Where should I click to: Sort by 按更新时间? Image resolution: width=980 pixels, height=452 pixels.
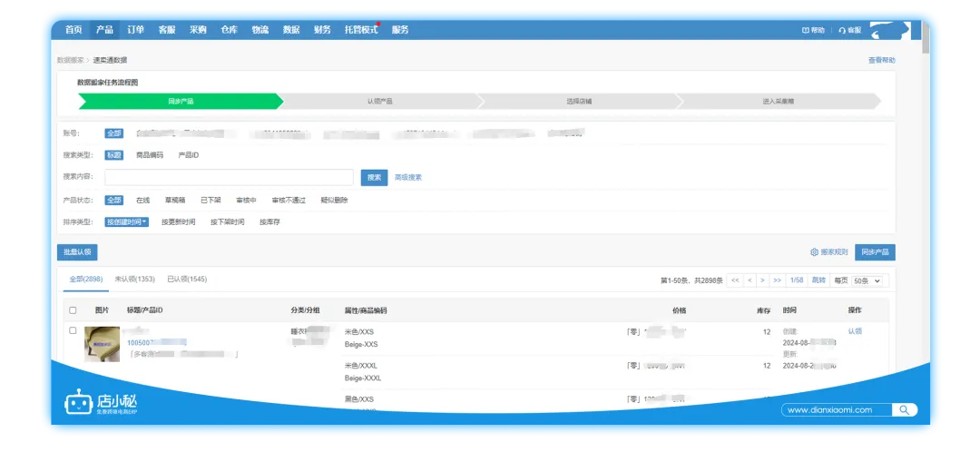178,222
